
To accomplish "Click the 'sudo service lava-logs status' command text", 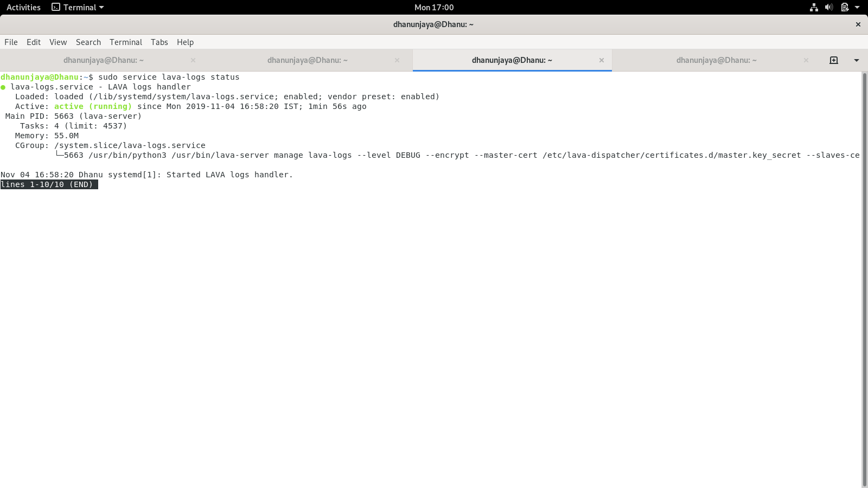I will pyautogui.click(x=169, y=77).
